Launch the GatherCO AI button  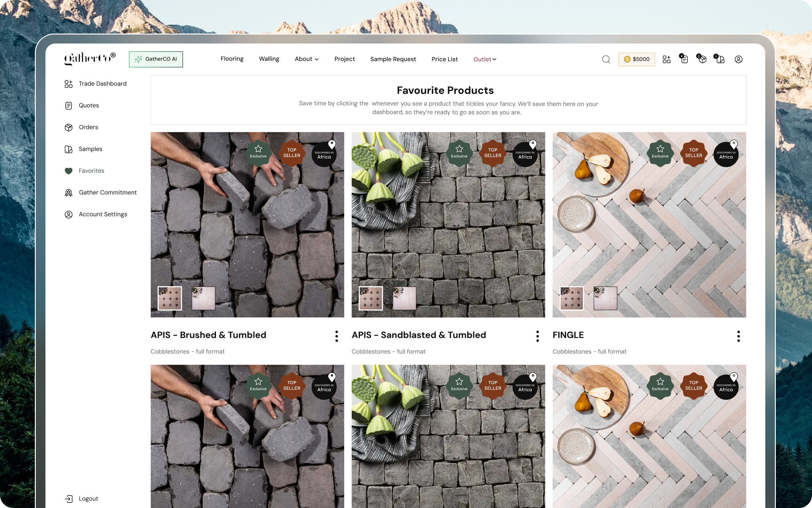156,59
